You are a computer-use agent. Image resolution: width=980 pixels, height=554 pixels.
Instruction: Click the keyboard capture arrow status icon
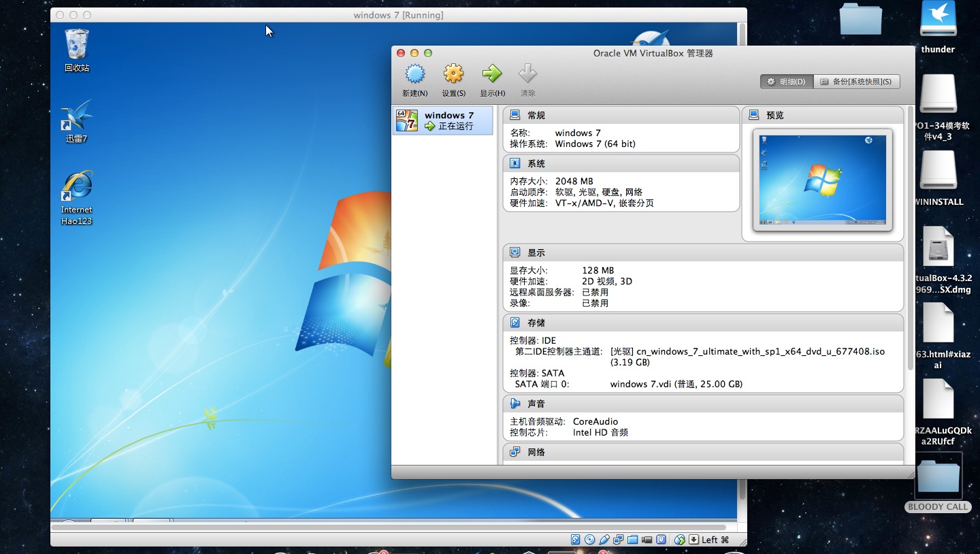(x=693, y=540)
